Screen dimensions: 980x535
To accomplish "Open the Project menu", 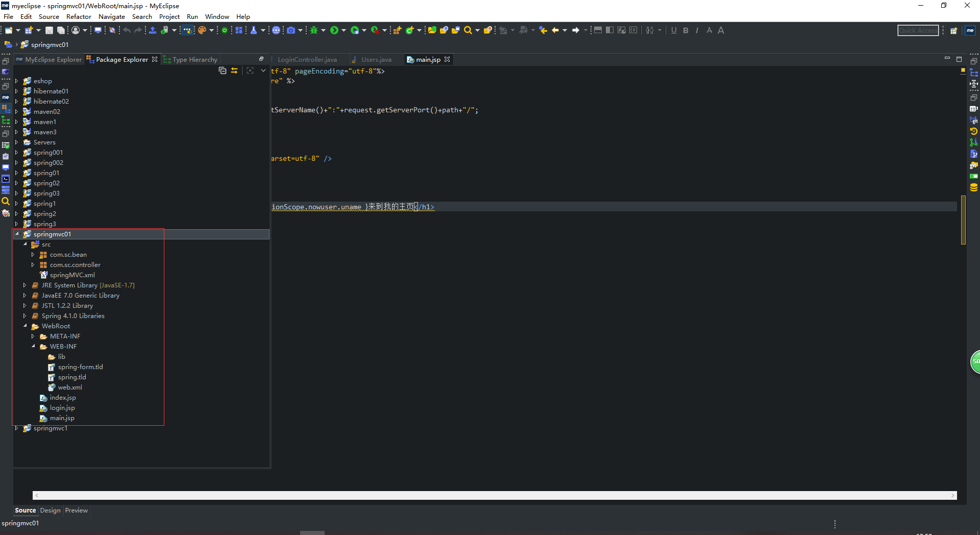I will 169,16.
